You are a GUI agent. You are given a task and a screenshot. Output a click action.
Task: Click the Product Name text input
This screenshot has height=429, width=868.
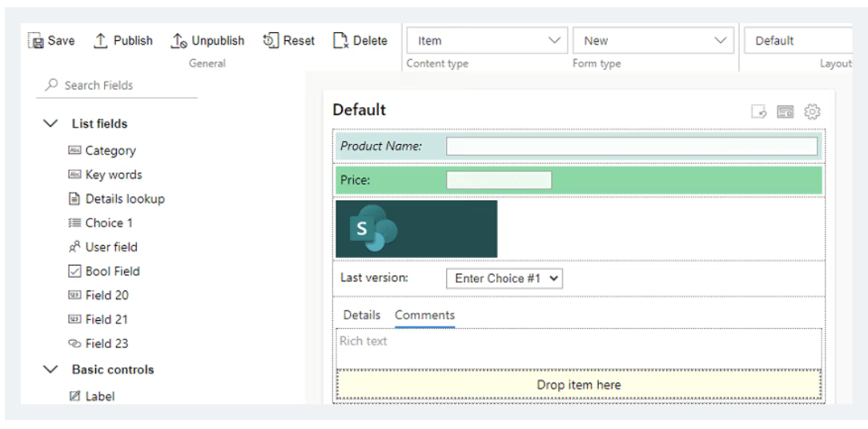tap(632, 146)
